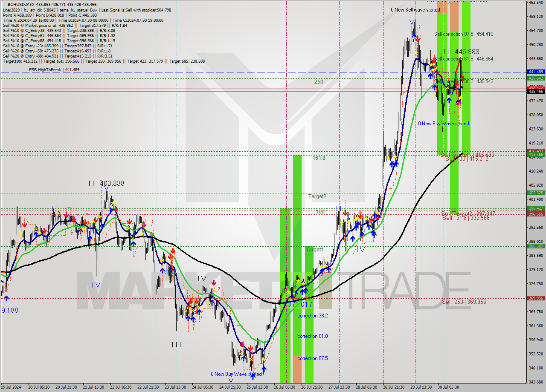The image size is (546, 392).
Task: Click the '21 Jul 13:30' time axis label
Action: [93, 387]
